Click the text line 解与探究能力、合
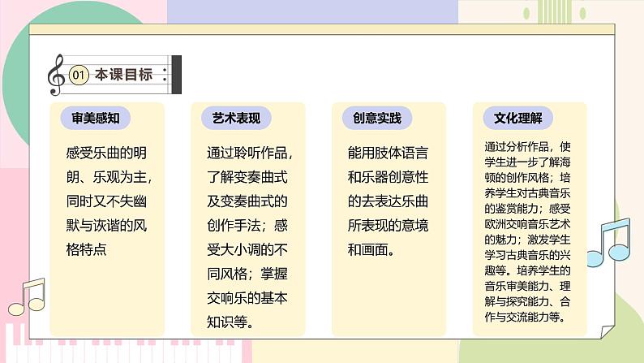 527,301
